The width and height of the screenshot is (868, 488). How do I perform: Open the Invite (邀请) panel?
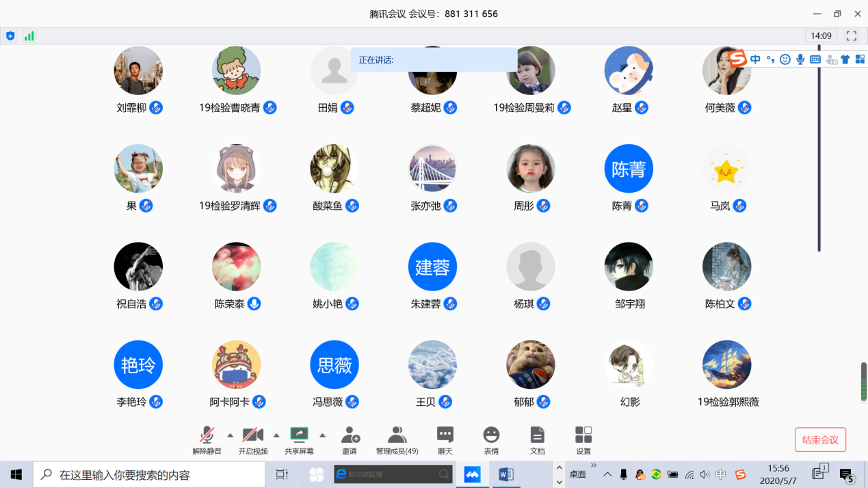(350, 440)
